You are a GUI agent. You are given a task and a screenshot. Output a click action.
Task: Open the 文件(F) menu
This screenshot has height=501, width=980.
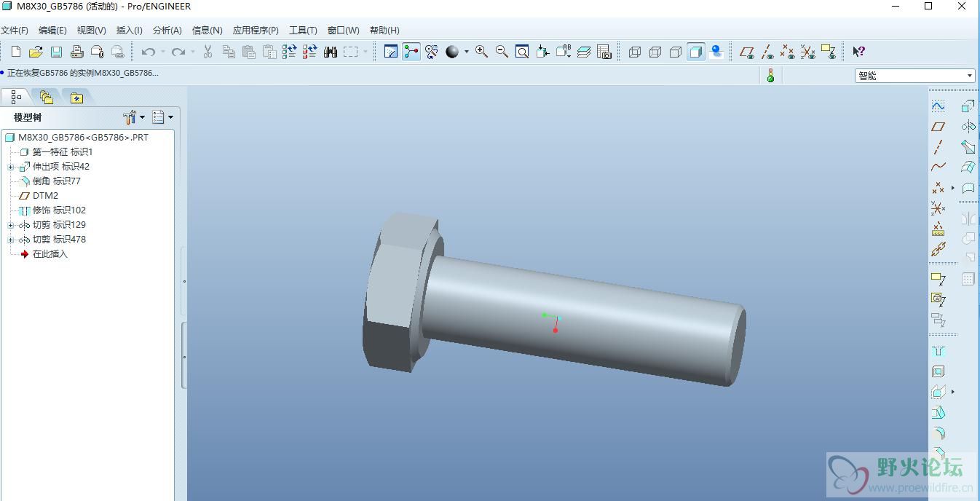pos(15,31)
